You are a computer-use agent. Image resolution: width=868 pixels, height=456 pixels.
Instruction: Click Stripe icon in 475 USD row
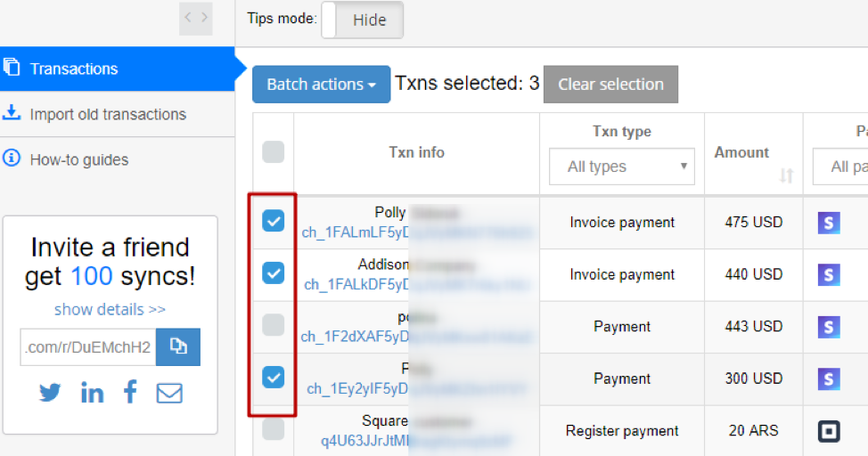pos(829,223)
